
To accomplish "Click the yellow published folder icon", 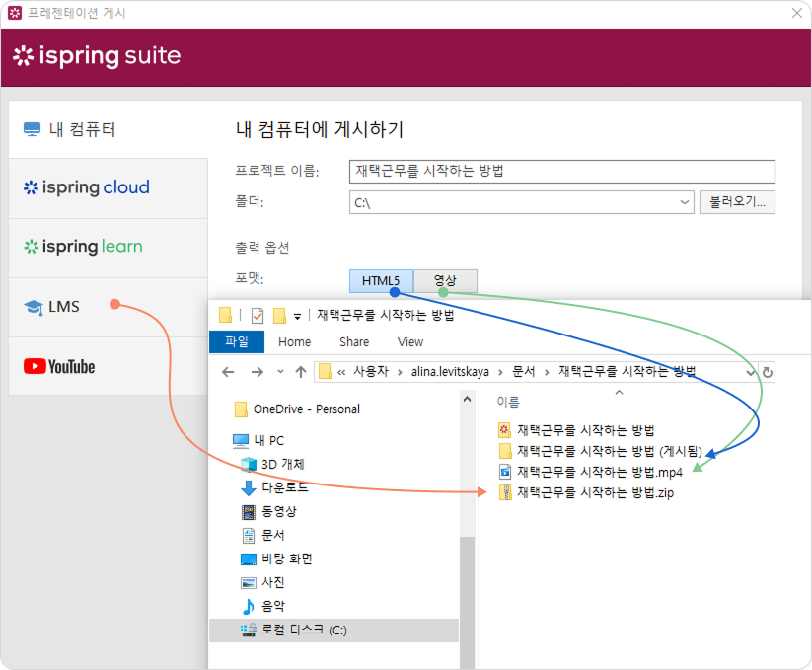I will click(505, 451).
